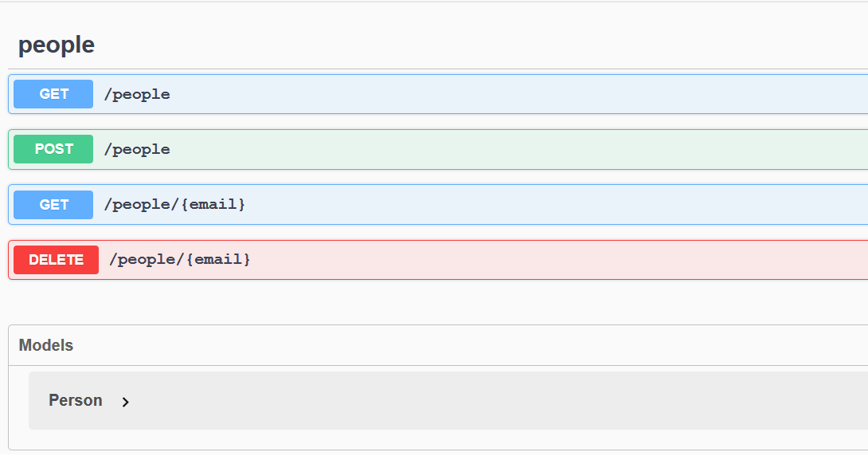Click empty area of POST /people row
The width and height of the screenshot is (868, 456).
[x=518, y=149]
